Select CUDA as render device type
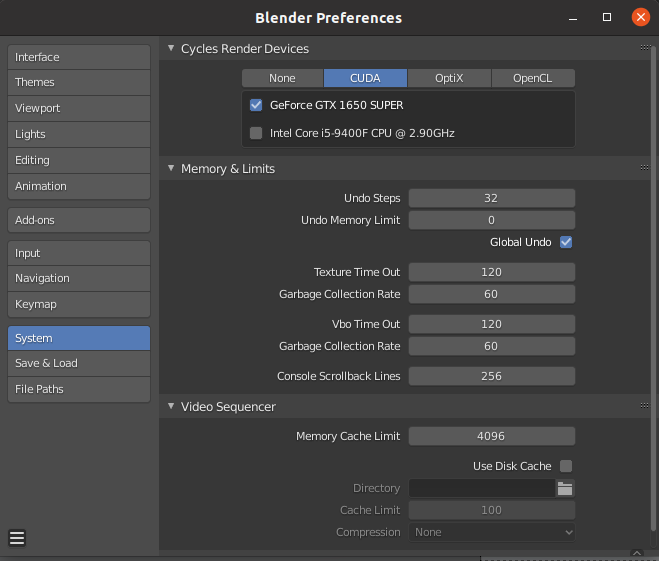659x561 pixels. (365, 78)
